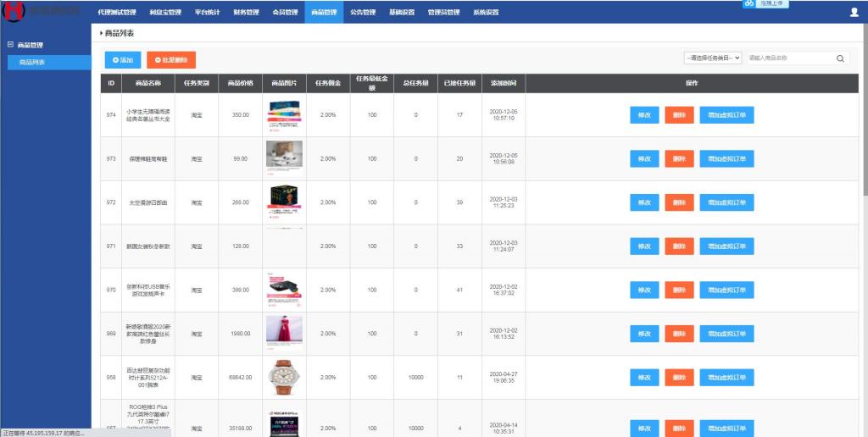This screenshot has width=868, height=437.
Task: Open the product image thumbnail for ID 973
Action: coord(284,158)
